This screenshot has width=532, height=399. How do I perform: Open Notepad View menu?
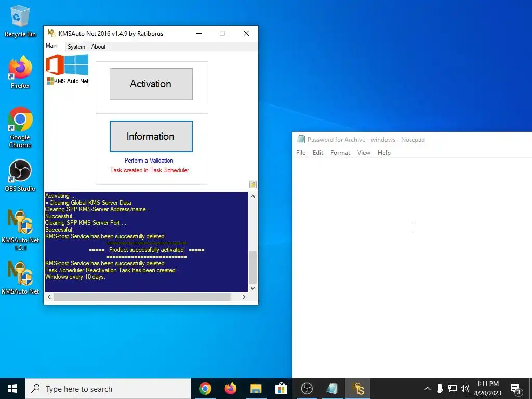pyautogui.click(x=364, y=153)
